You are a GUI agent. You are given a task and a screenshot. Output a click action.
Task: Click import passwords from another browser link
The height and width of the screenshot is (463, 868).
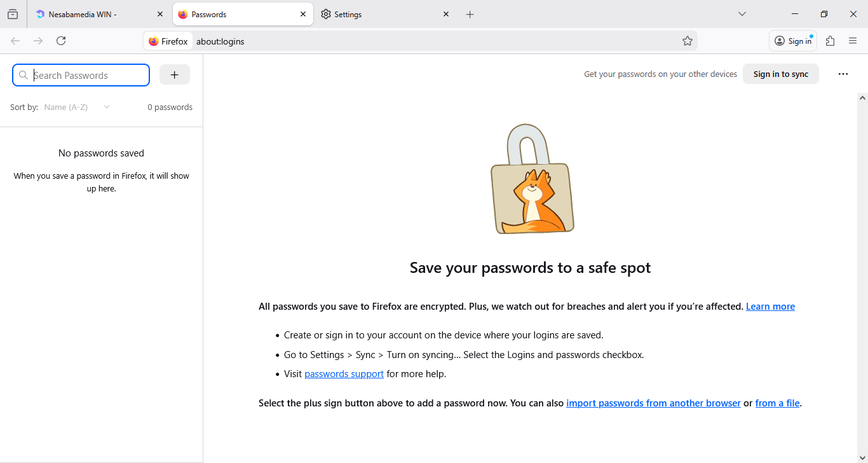(653, 403)
